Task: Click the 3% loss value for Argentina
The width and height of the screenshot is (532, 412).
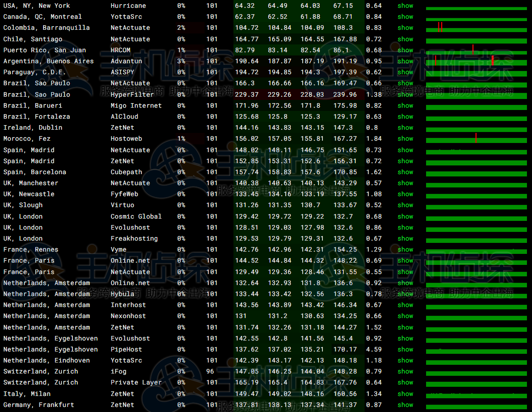Action: 181,61
